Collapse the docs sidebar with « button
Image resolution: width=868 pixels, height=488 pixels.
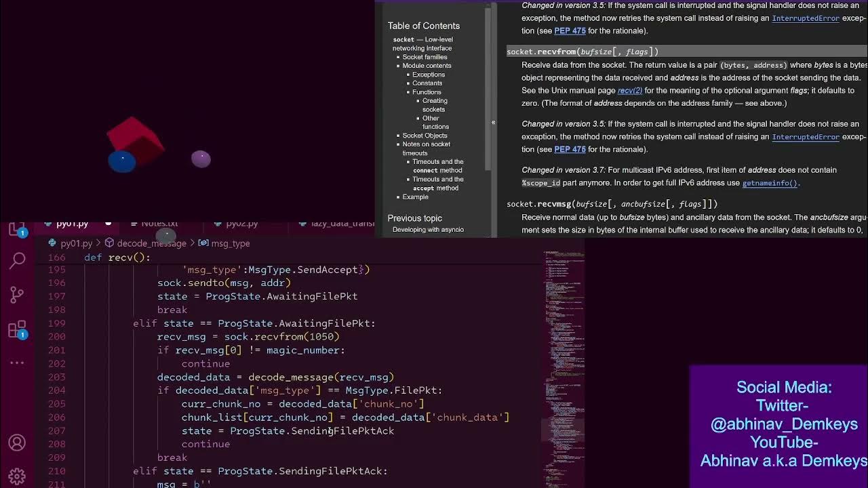click(x=493, y=122)
